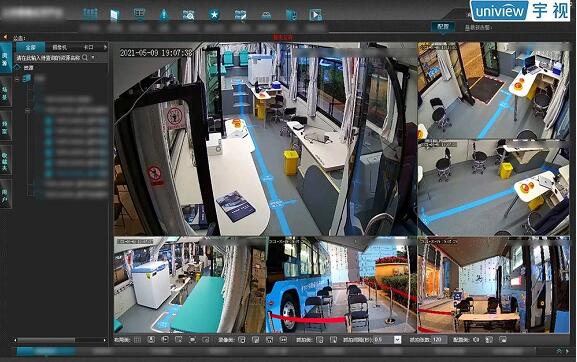Click the sixth layout toolbar icon

coord(206,340)
